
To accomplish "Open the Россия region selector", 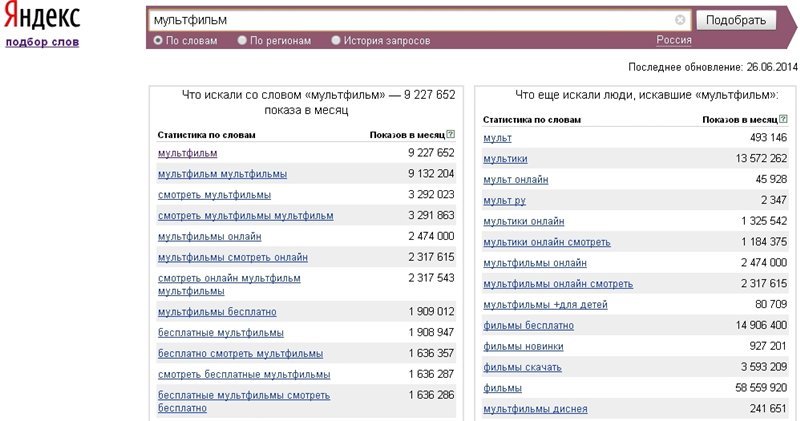I will point(674,40).
